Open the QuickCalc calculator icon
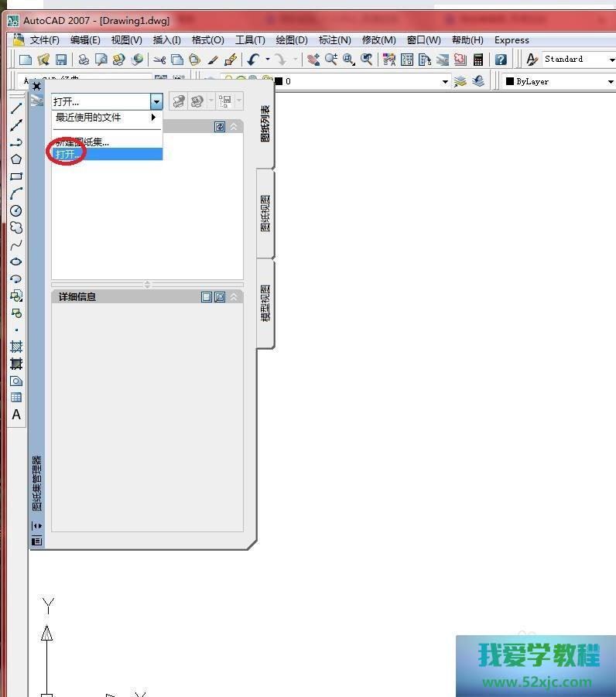Image resolution: width=616 pixels, height=697 pixels. point(478,60)
